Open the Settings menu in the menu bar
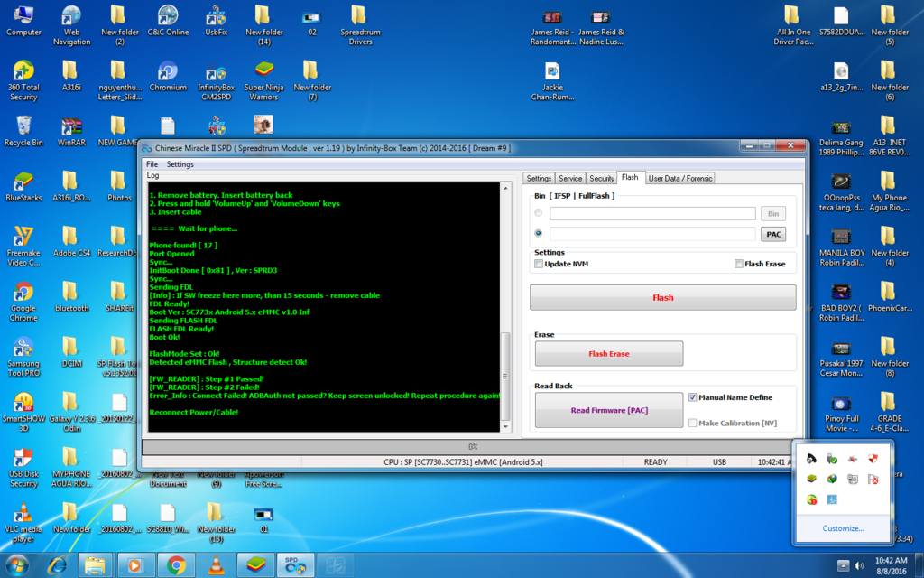The height and width of the screenshot is (578, 924). click(x=180, y=164)
